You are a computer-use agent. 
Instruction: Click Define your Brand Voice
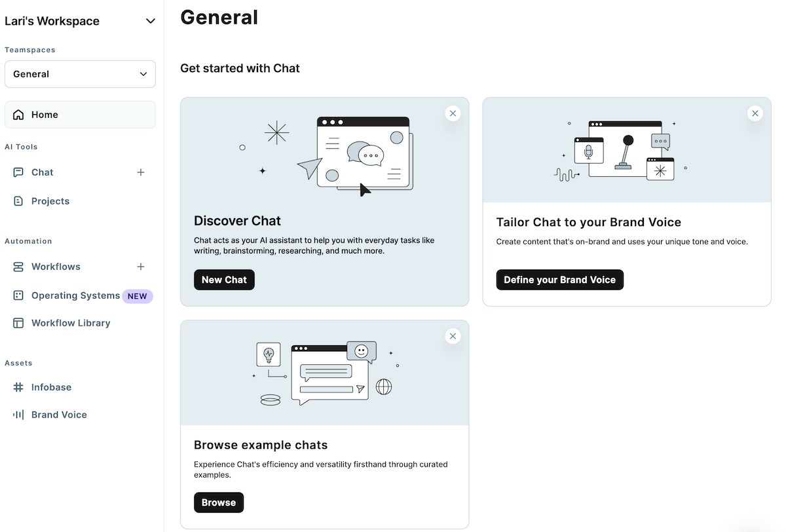(559, 279)
